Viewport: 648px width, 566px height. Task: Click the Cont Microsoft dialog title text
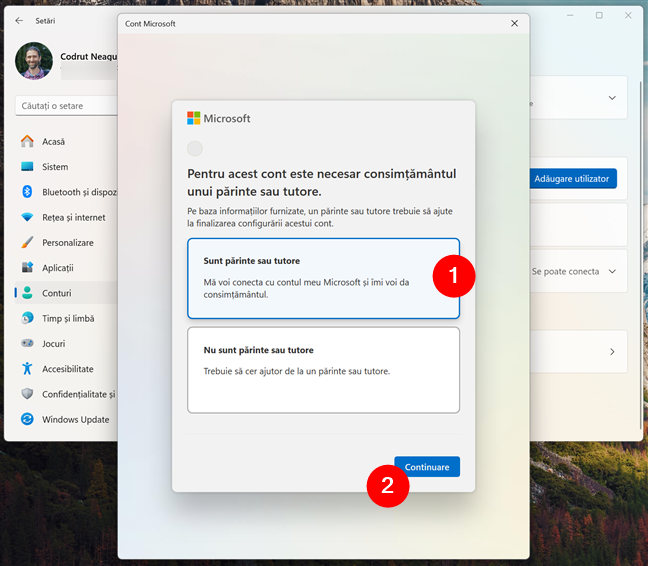(x=150, y=24)
